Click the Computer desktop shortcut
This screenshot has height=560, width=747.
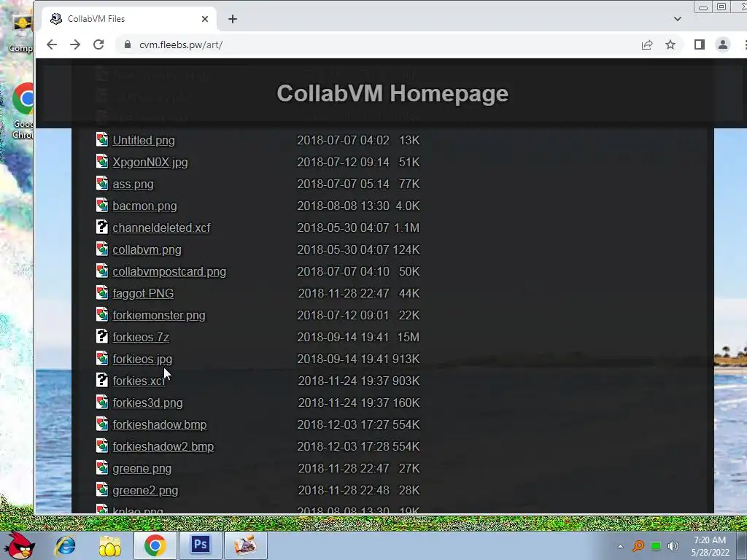pos(21,34)
